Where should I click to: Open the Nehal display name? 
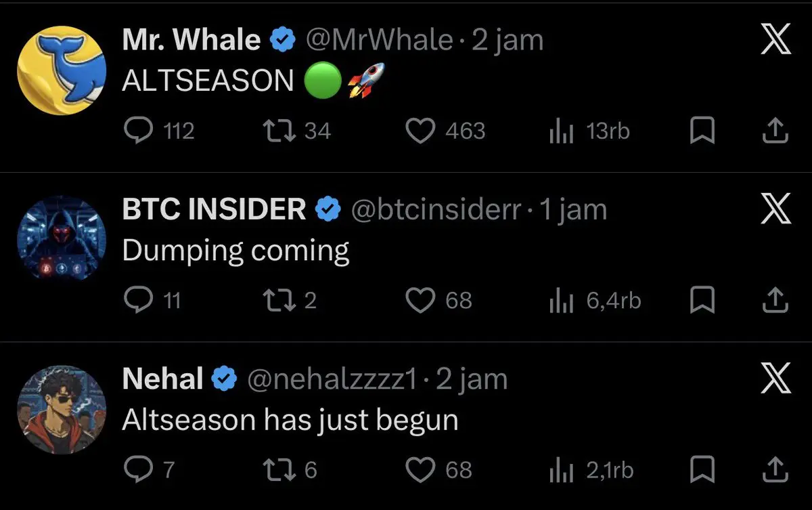tap(162, 379)
